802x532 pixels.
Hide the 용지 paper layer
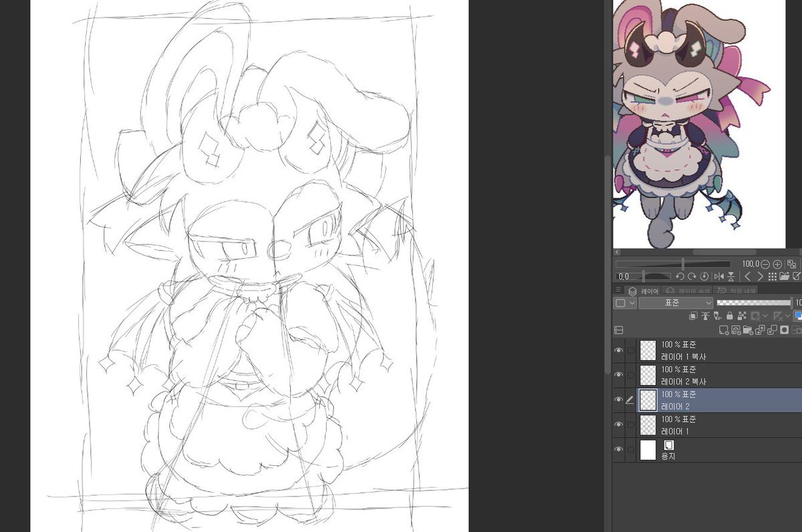[619, 449]
